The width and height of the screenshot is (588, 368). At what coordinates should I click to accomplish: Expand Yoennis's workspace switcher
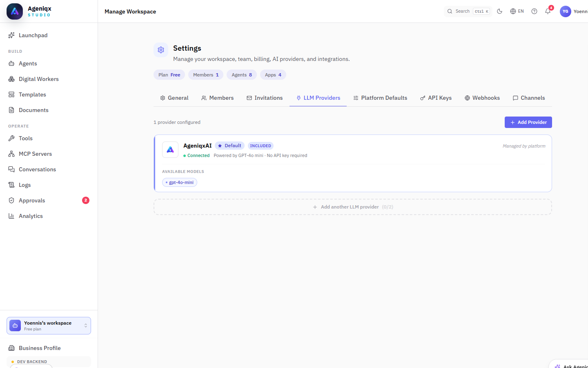pyautogui.click(x=49, y=326)
